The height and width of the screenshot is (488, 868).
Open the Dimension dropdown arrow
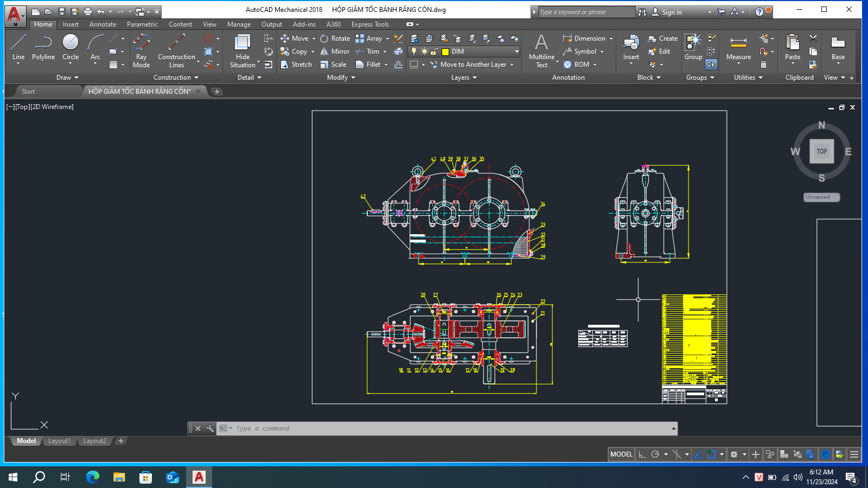pyautogui.click(x=611, y=38)
